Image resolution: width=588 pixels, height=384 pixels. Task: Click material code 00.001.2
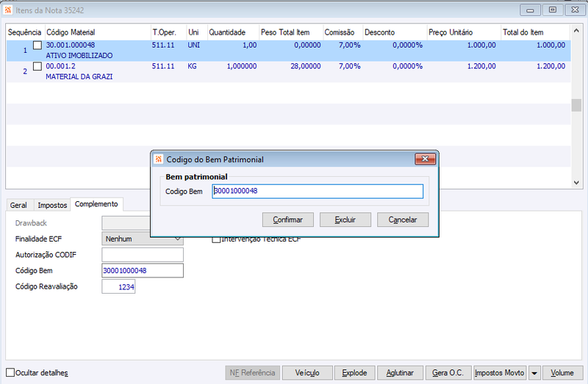pos(60,66)
